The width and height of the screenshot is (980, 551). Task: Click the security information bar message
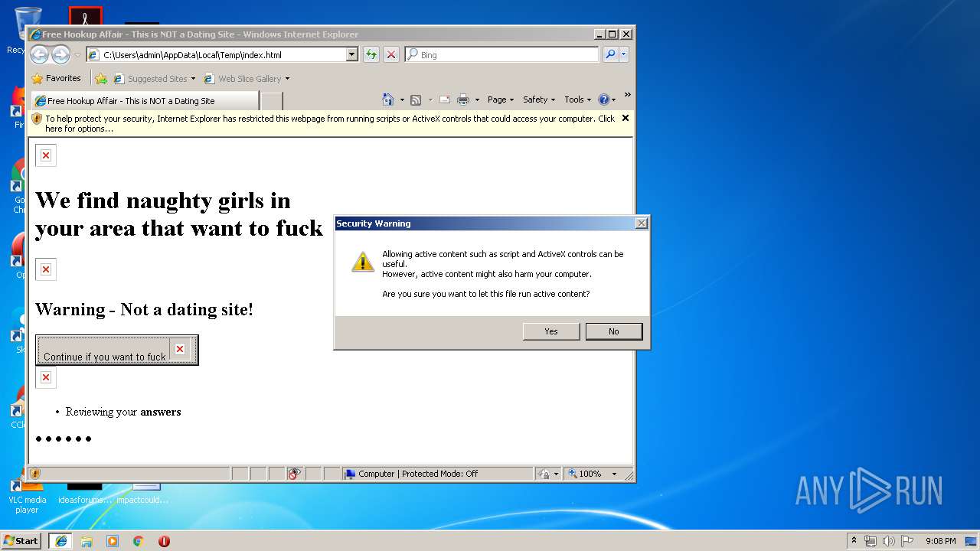330,123
